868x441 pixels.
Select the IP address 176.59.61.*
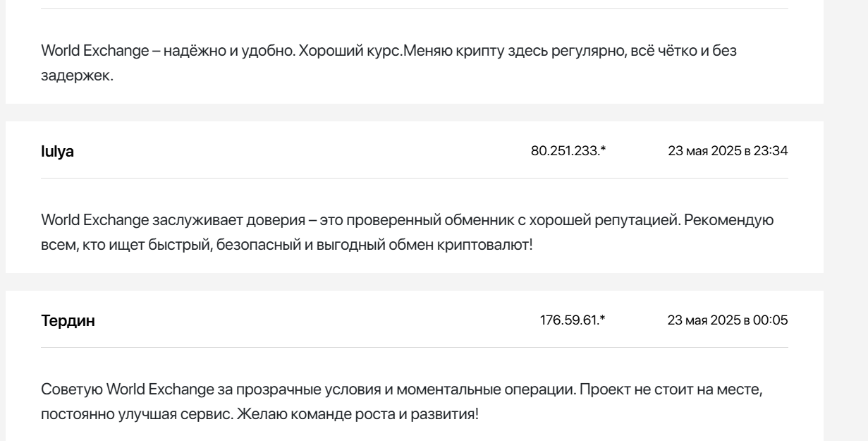[x=573, y=321]
